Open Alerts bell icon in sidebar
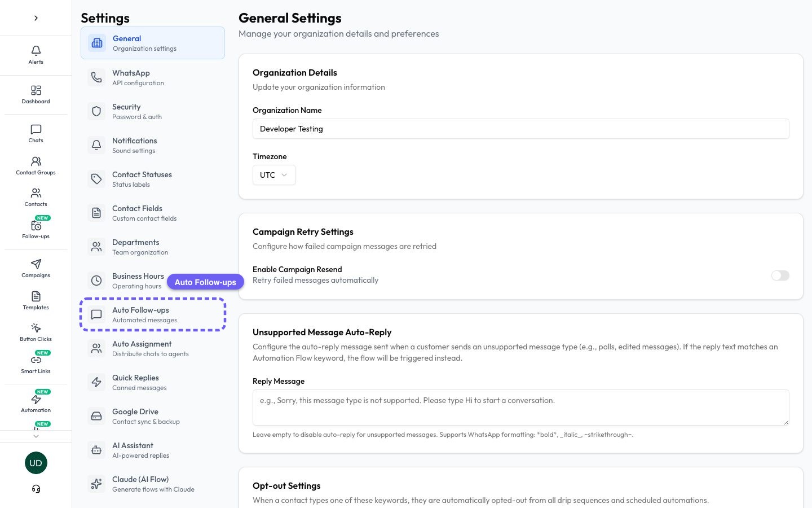Screen dimensions: 812x508 point(36,51)
